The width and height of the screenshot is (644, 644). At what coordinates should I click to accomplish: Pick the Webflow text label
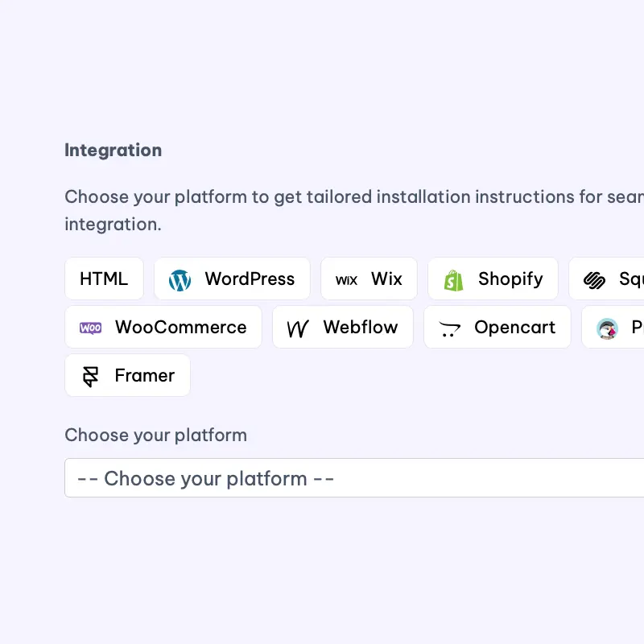click(x=360, y=328)
